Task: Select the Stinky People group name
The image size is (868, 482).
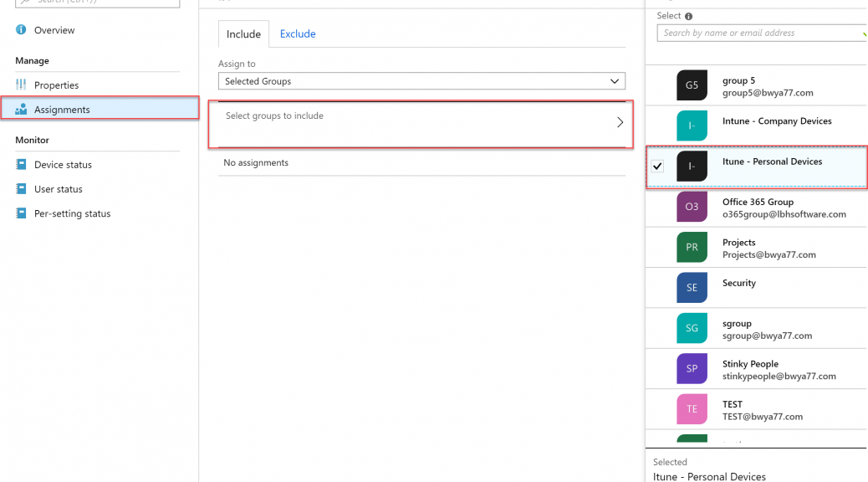Action: pyautogui.click(x=750, y=363)
